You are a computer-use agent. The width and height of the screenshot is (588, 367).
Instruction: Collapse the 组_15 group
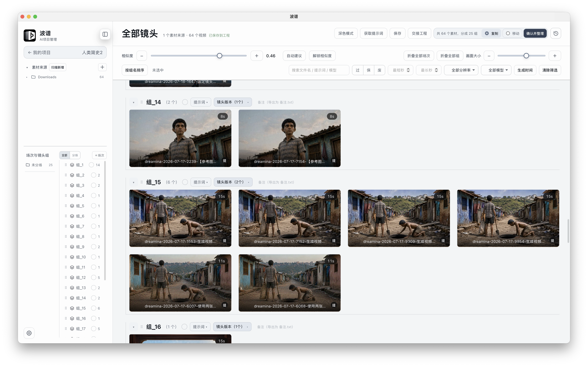[x=133, y=182]
